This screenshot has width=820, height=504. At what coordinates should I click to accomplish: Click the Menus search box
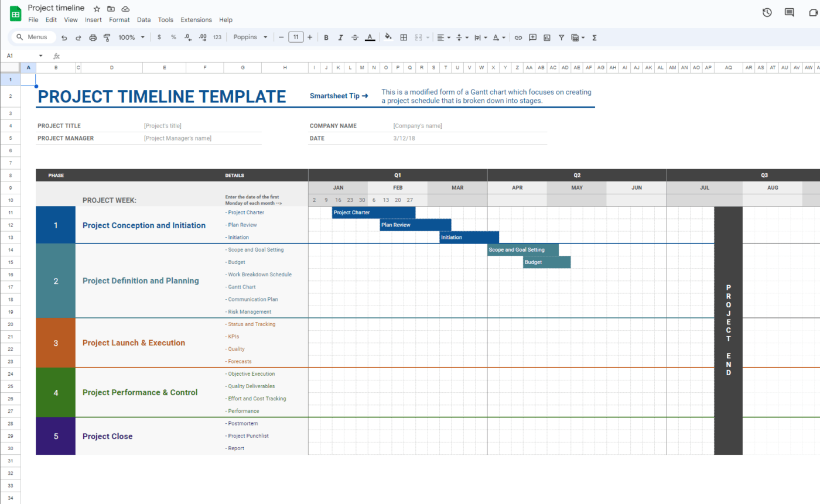[33, 37]
